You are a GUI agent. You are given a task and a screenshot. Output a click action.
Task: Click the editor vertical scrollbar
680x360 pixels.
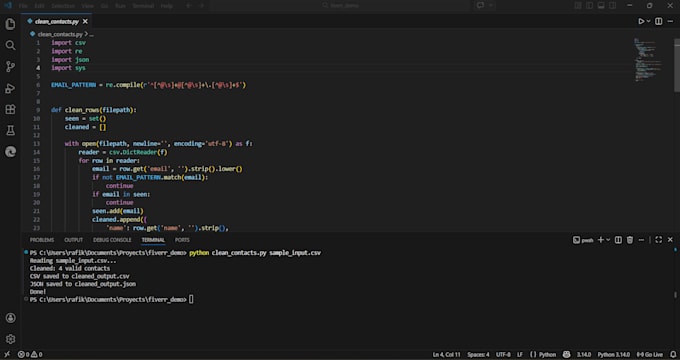pyautogui.click(x=677, y=65)
